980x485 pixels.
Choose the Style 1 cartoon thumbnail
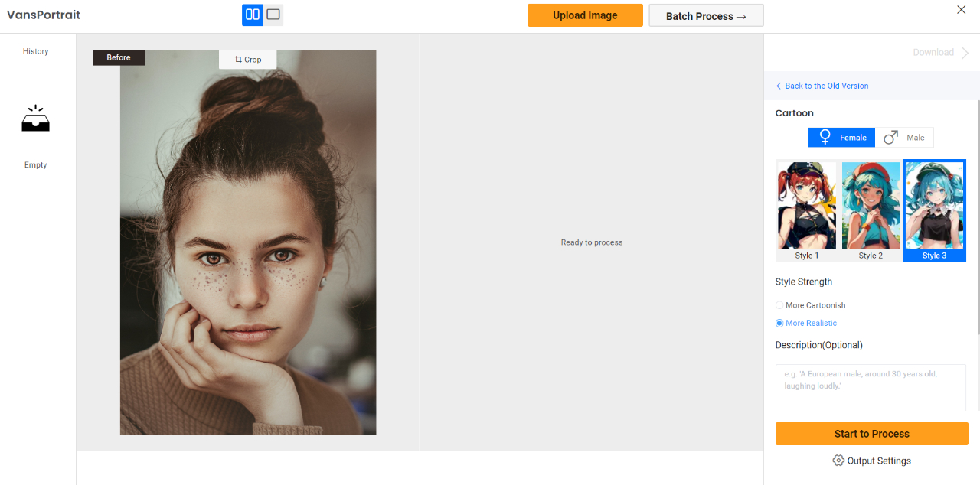[807, 211]
